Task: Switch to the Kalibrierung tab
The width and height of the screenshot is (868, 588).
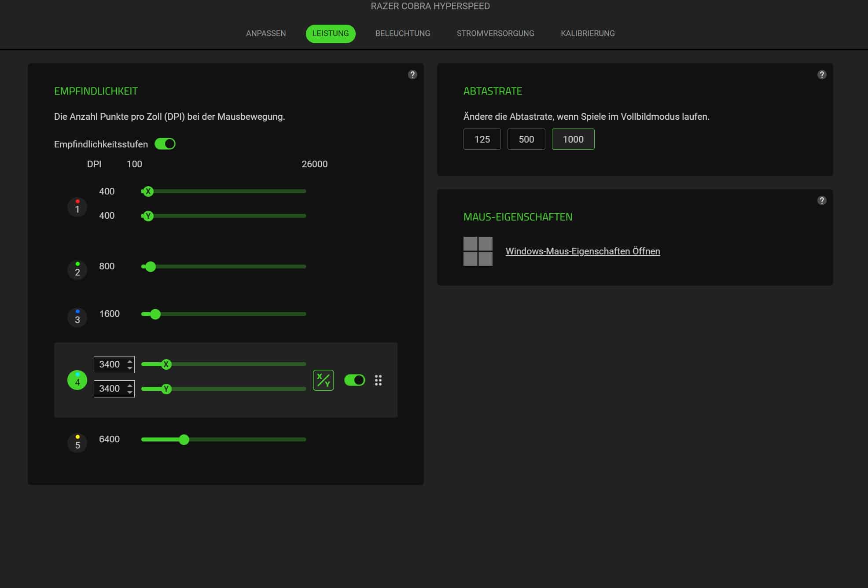Action: [587, 33]
